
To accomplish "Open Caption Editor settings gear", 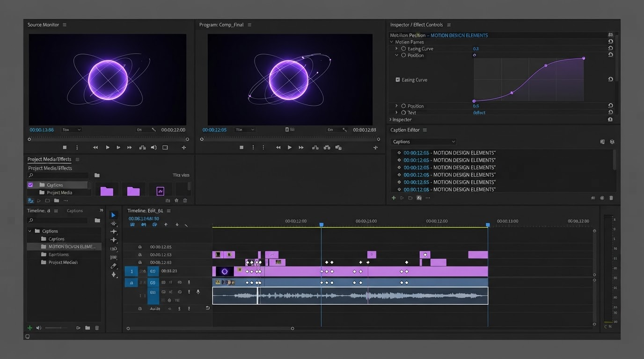I will click(612, 142).
